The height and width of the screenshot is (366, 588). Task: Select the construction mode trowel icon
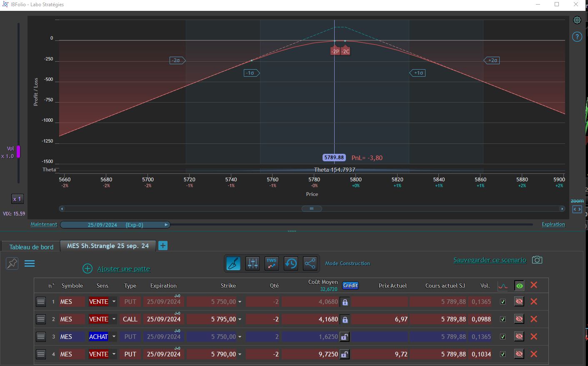point(233,263)
